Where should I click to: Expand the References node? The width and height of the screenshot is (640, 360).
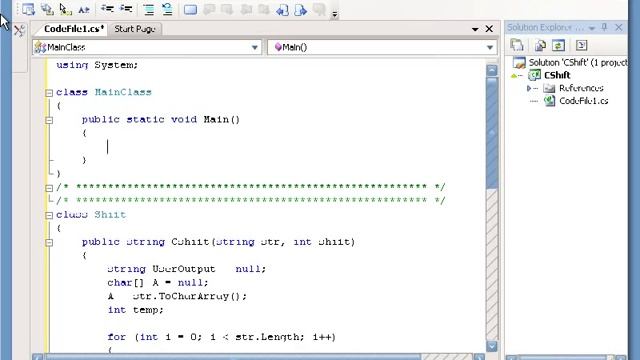pyautogui.click(x=529, y=88)
